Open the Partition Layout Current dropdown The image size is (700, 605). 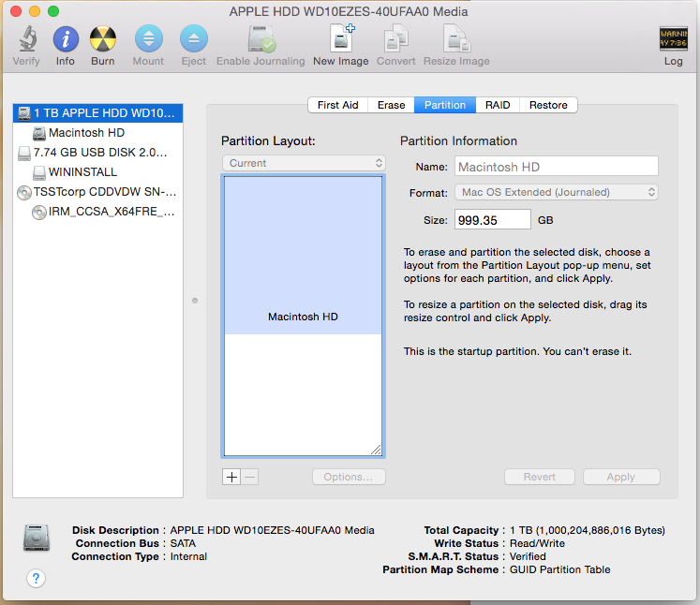[x=304, y=163]
